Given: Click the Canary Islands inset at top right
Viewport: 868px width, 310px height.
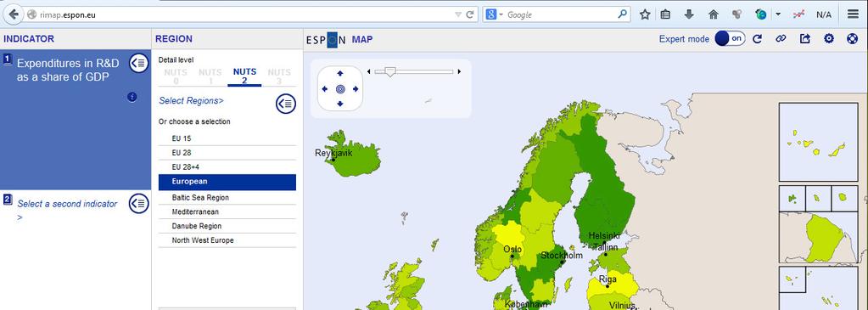Looking at the screenshot, I should pyautogui.click(x=818, y=142).
